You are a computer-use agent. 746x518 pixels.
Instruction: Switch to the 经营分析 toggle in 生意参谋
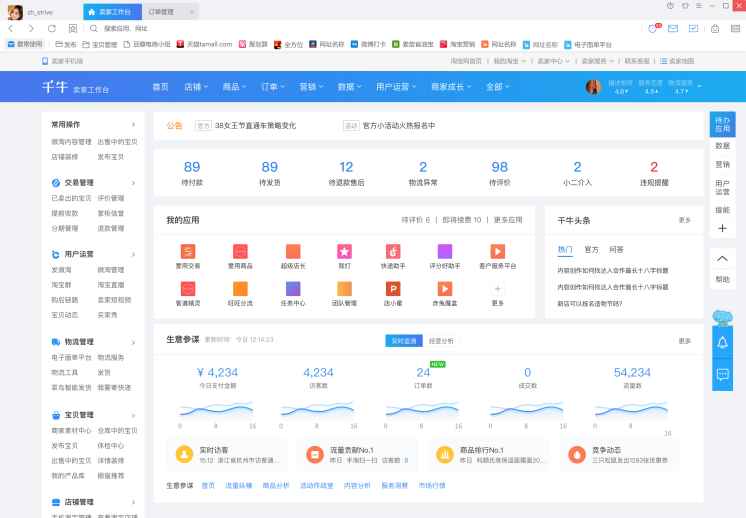pos(441,341)
